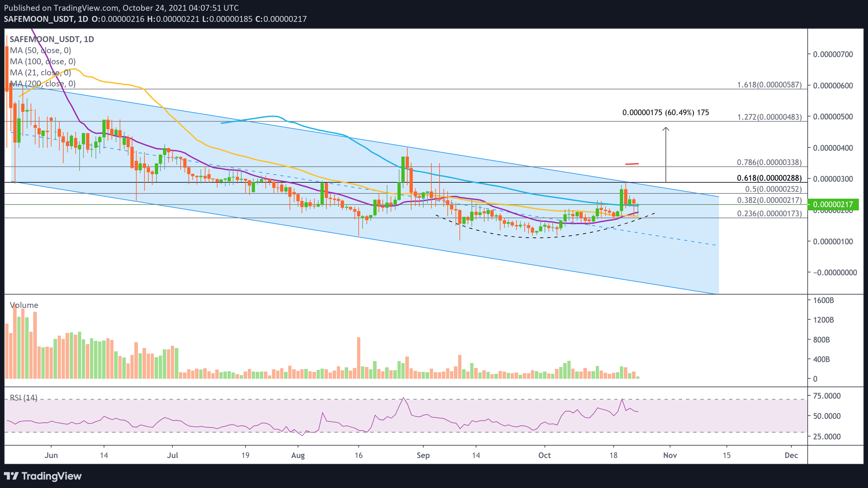
Task: Select the MA (21, close, 0) indicator label
Action: click(x=40, y=72)
